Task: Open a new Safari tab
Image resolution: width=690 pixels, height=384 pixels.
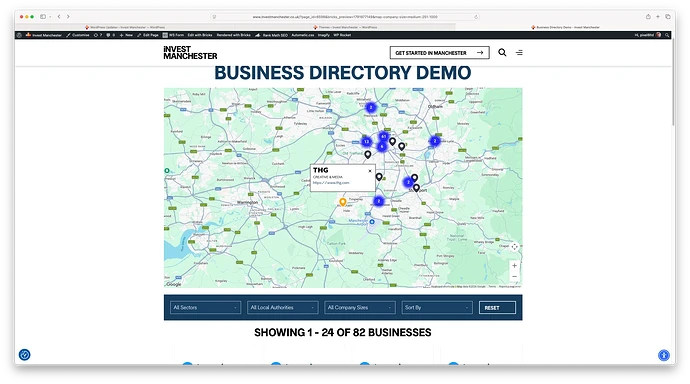Action: (x=658, y=17)
